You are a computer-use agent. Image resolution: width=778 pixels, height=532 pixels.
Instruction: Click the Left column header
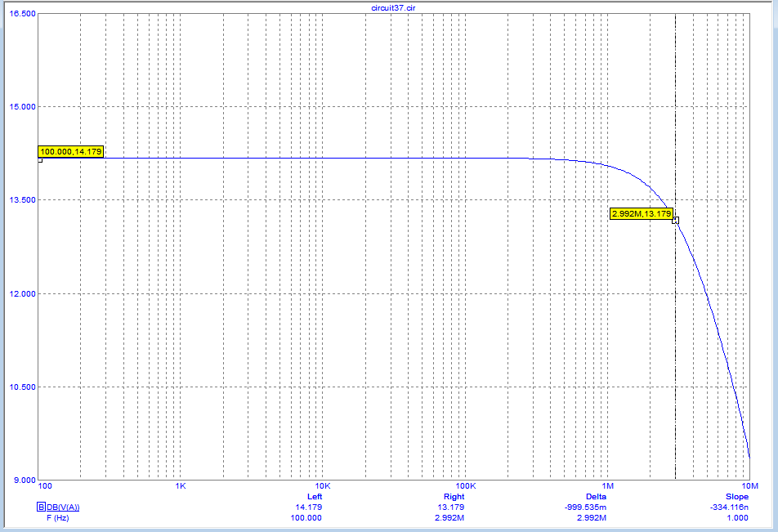[x=315, y=496]
